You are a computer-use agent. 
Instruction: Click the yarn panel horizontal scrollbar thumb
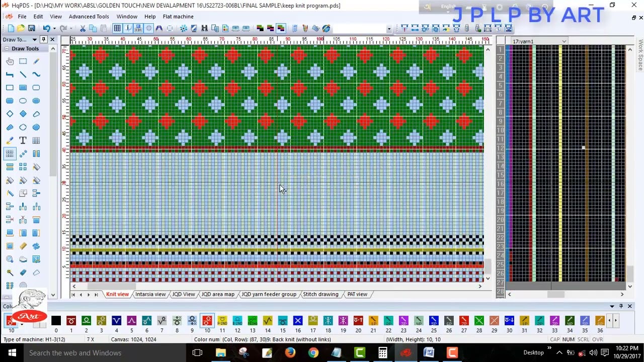click(556, 295)
